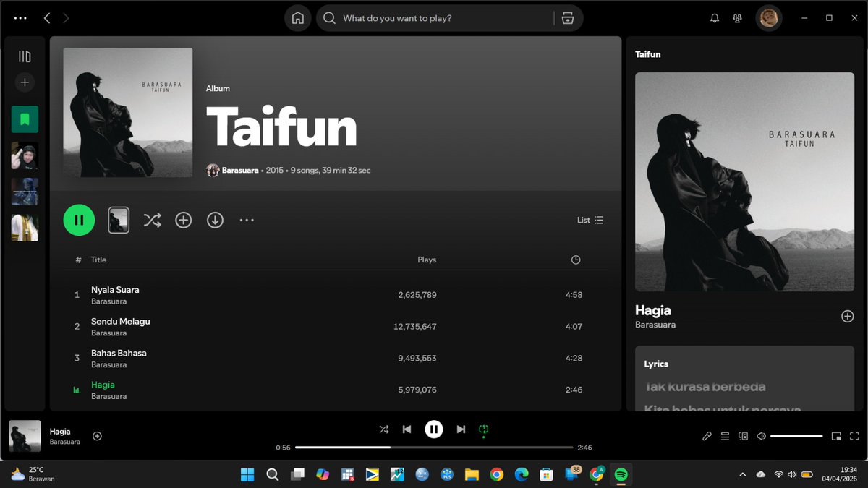The width and height of the screenshot is (868, 488).
Task: Go forward with the right arrow
Action: click(66, 18)
